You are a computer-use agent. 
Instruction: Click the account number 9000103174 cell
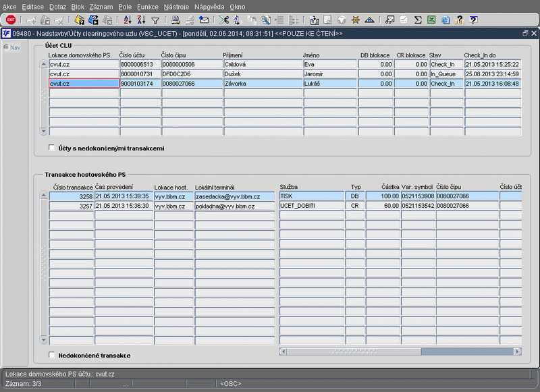tap(140, 83)
